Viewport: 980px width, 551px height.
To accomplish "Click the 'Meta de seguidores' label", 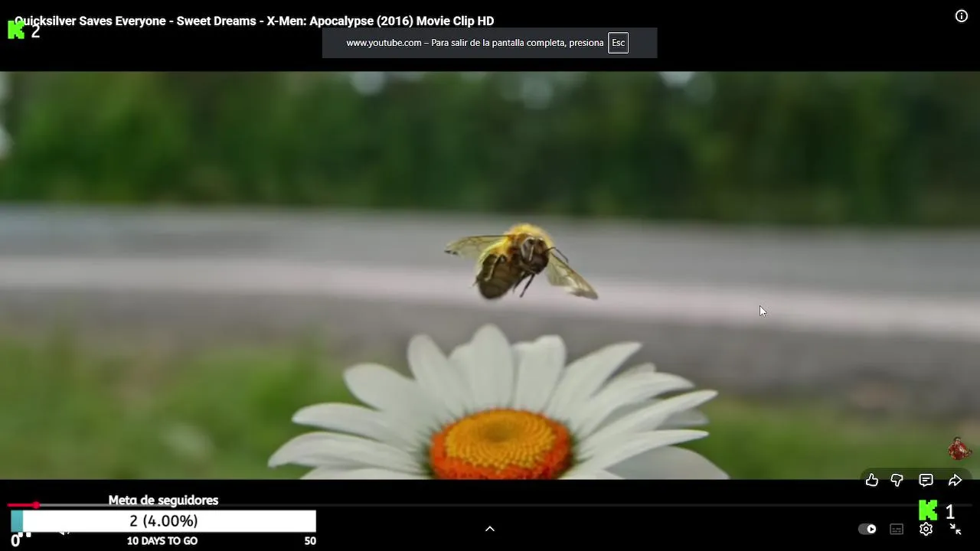I will (x=163, y=500).
